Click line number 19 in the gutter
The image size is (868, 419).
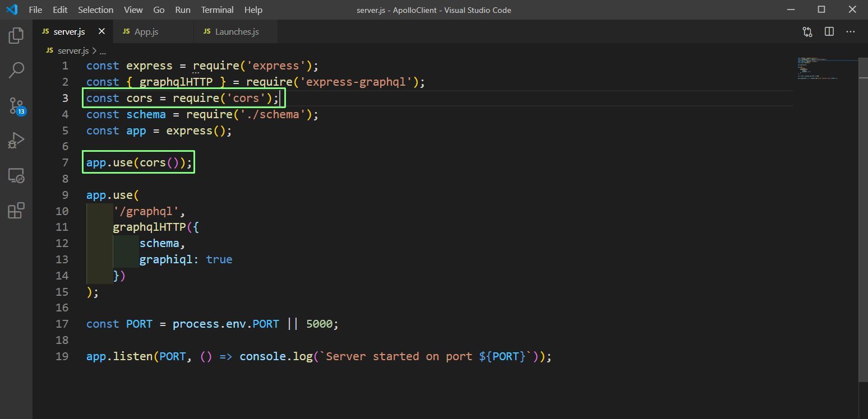[62, 356]
